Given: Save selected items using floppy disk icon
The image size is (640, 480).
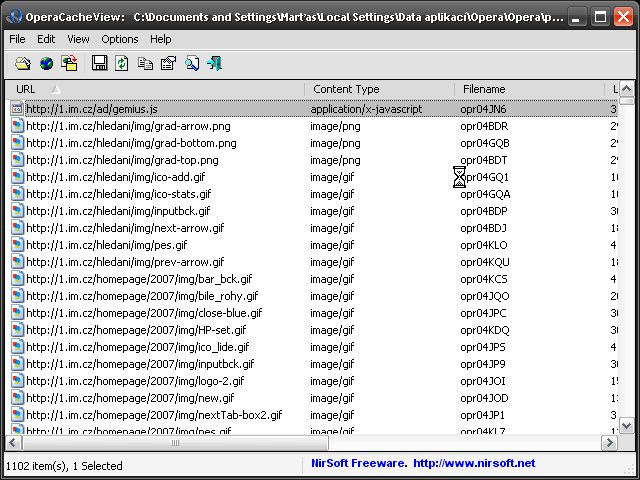Looking at the screenshot, I should tap(99, 63).
